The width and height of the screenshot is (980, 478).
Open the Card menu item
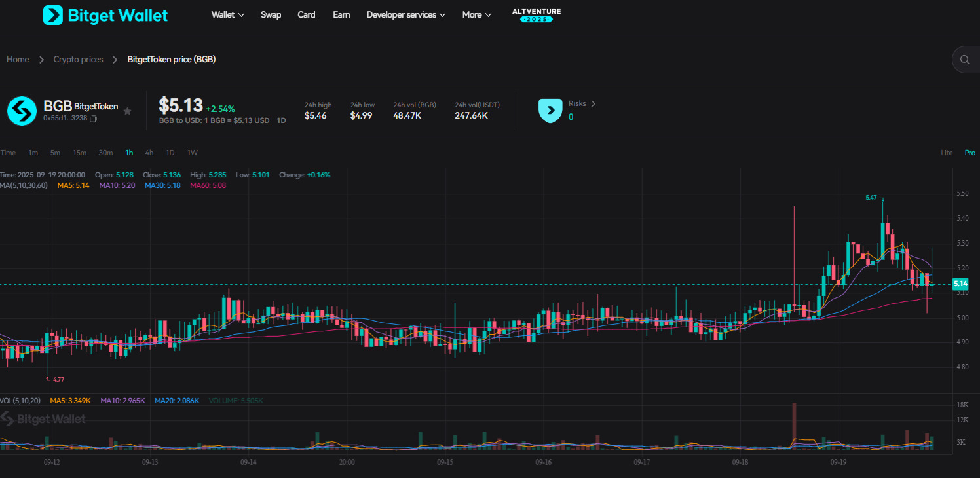point(307,14)
